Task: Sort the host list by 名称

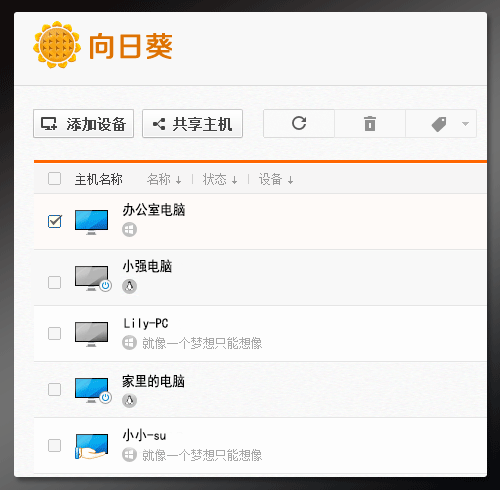Action: 164,179
